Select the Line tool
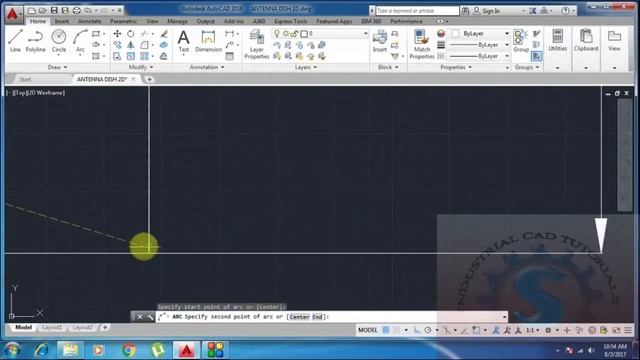Screen dimensions: 640x360 click(x=15, y=41)
